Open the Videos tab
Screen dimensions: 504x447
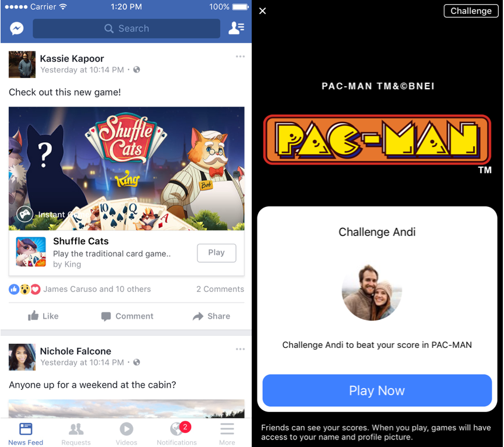[126, 434]
